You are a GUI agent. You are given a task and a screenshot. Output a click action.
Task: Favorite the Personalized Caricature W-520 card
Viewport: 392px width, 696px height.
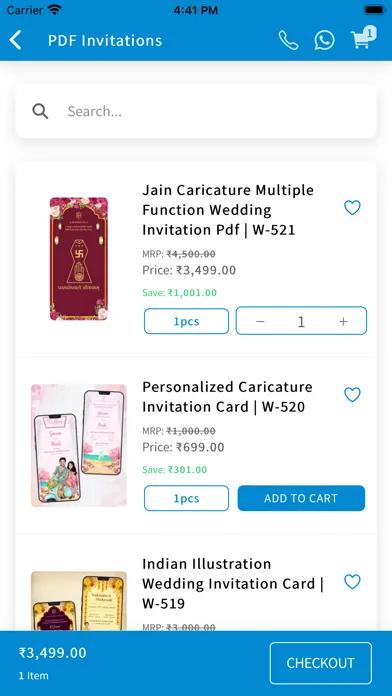(352, 395)
